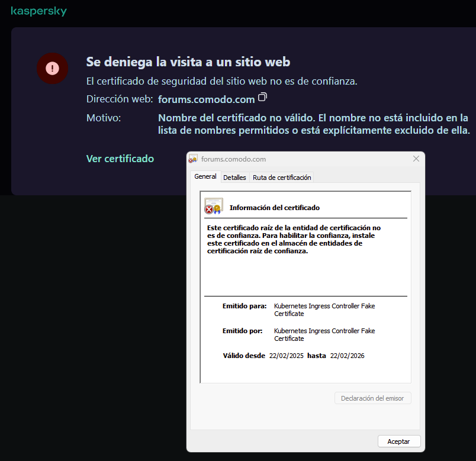Click the 'Información del certificado' heading
This screenshot has height=461, width=476.
(x=275, y=208)
